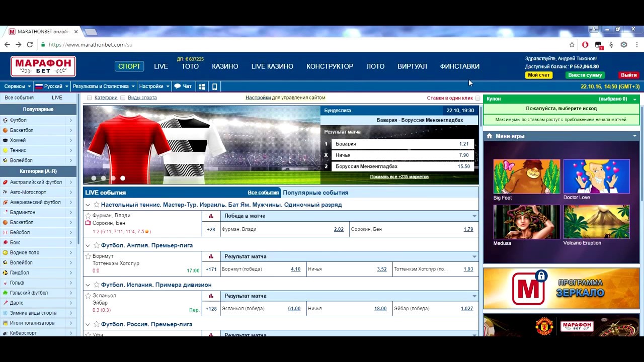
Task: Open LIVE main menu tab
Action: (x=161, y=66)
